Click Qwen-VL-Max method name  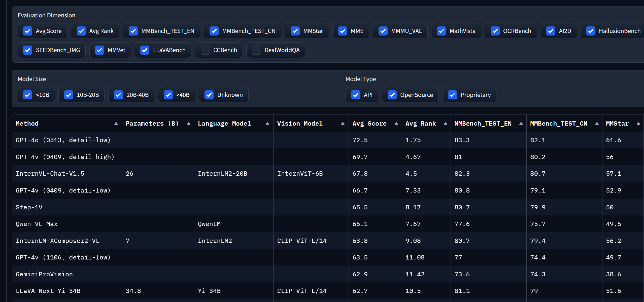37,224
